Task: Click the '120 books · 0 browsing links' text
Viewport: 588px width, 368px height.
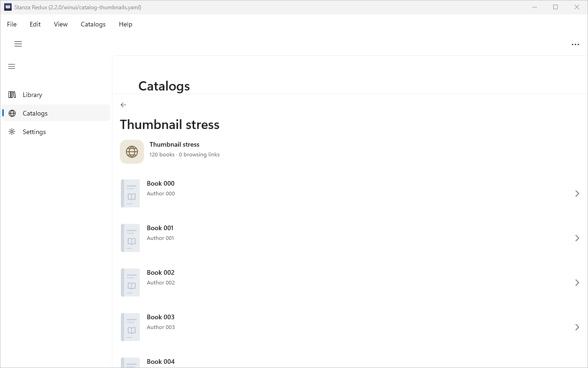Action: (184, 155)
